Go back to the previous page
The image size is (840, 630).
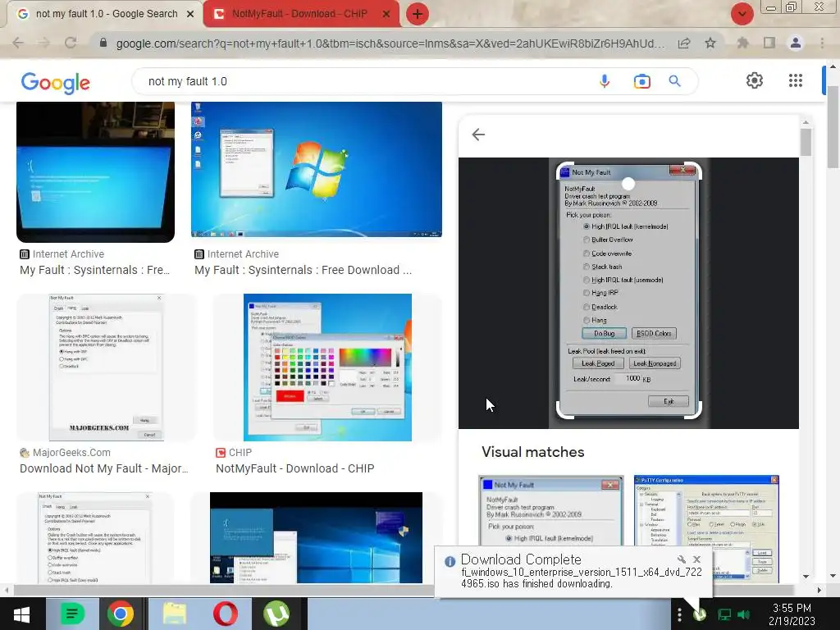[x=18, y=43]
